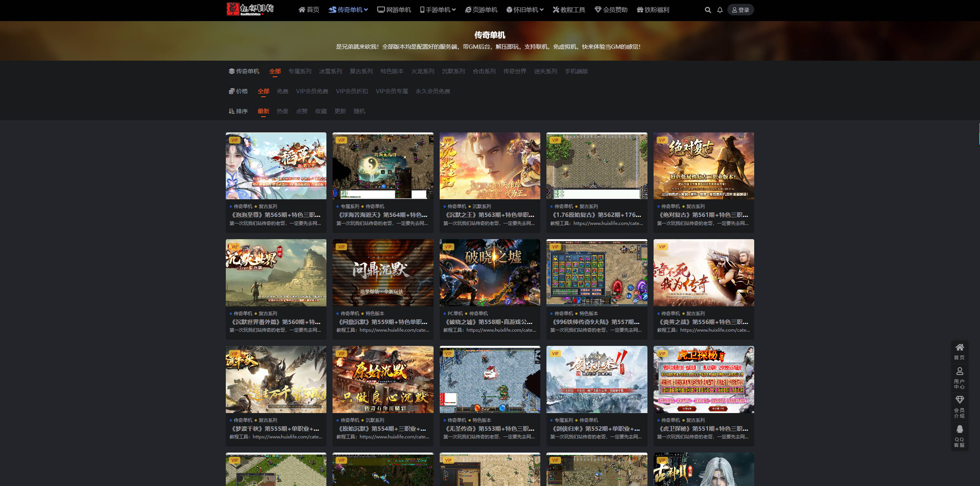This screenshot has width=980, height=486.
Task: Click 专属系列 tag on 剑侠归来 card
Action: 563,420
